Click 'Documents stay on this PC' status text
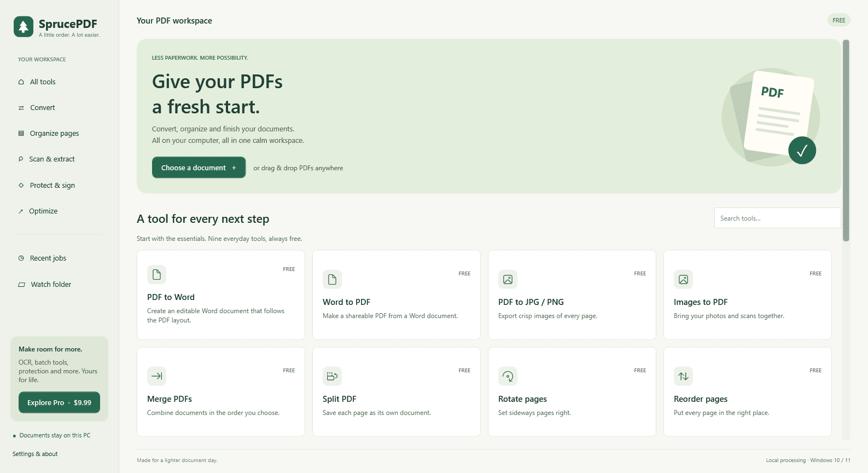 click(55, 436)
